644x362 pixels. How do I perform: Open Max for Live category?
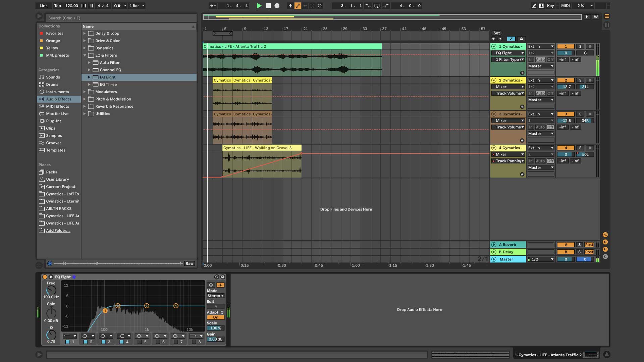point(57,114)
